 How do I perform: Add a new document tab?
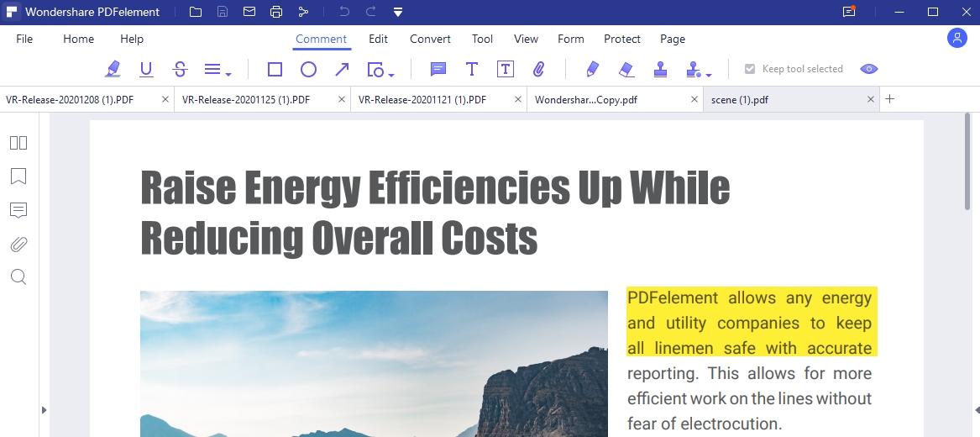pyautogui.click(x=890, y=99)
